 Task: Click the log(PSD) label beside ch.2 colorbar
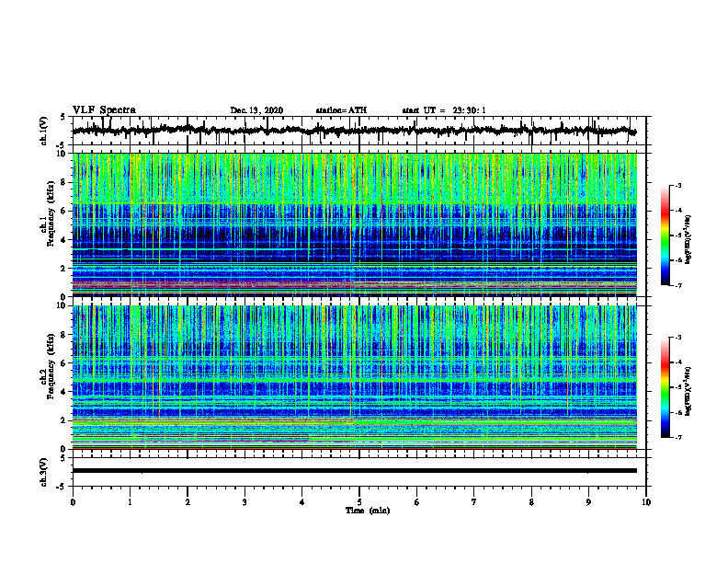click(x=688, y=391)
